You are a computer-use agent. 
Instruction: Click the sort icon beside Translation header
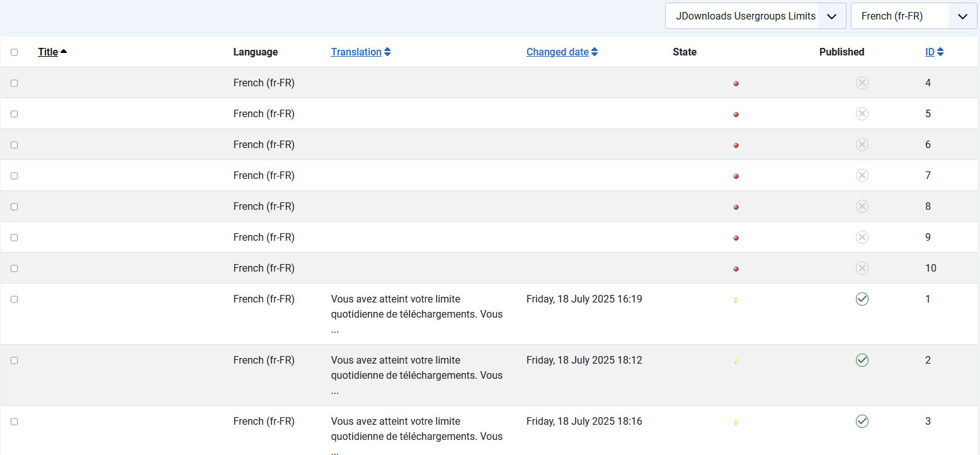387,52
